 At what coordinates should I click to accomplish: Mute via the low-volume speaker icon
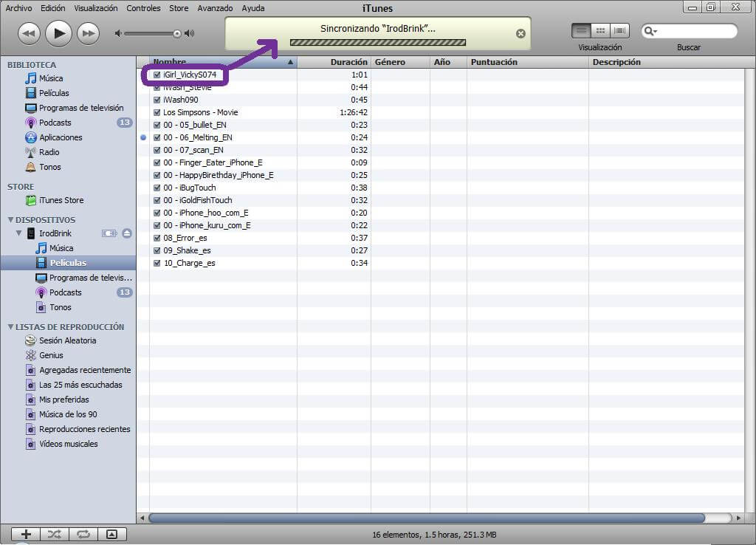(117, 33)
